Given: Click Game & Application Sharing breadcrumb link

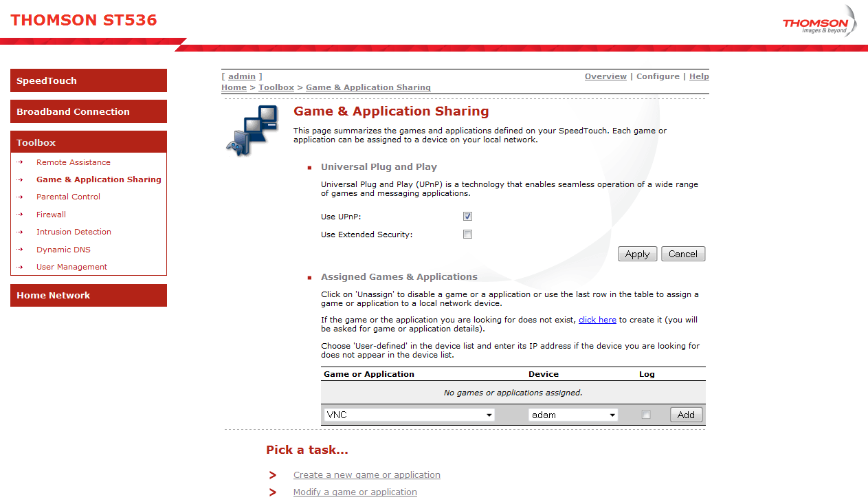Looking at the screenshot, I should [368, 87].
